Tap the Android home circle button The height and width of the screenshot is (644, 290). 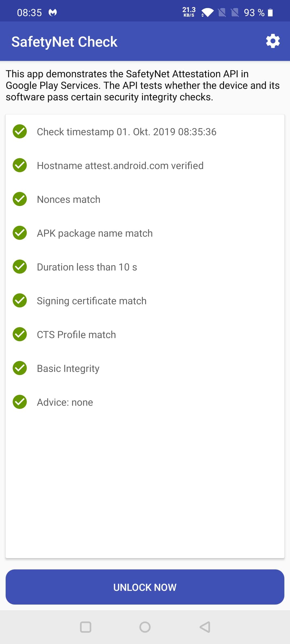[145, 627]
